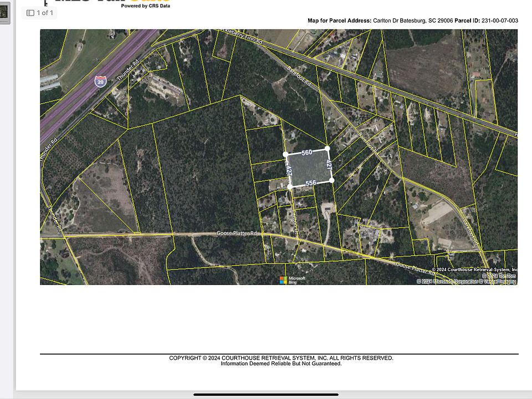Click the highlighted parcel's top-right corner node

(x=327, y=149)
